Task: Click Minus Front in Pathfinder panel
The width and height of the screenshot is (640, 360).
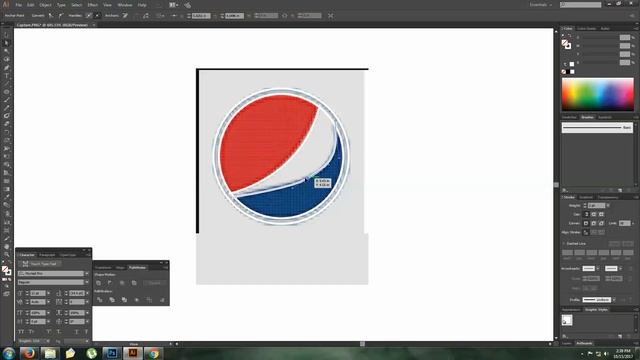Action: (110, 283)
